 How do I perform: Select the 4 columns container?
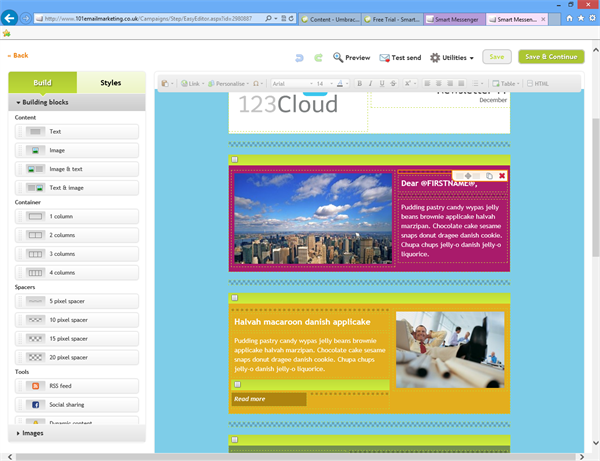[x=77, y=273]
